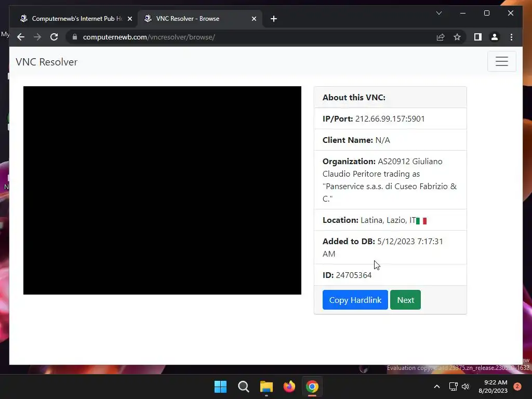Bookmark this page with the star
532x399 pixels.
[457, 37]
